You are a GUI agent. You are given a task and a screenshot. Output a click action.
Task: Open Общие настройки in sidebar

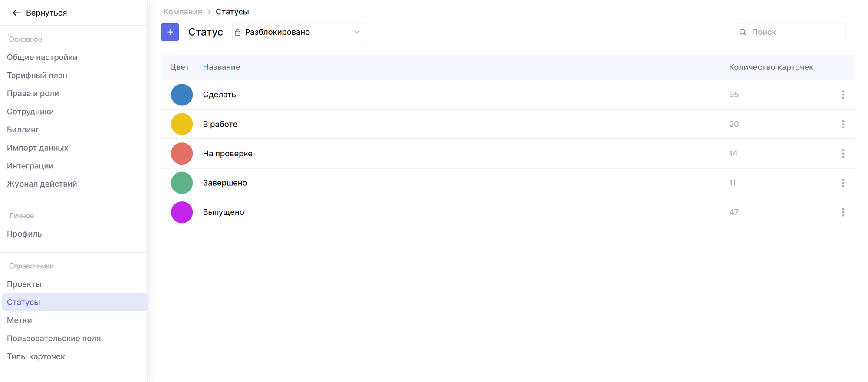[42, 57]
